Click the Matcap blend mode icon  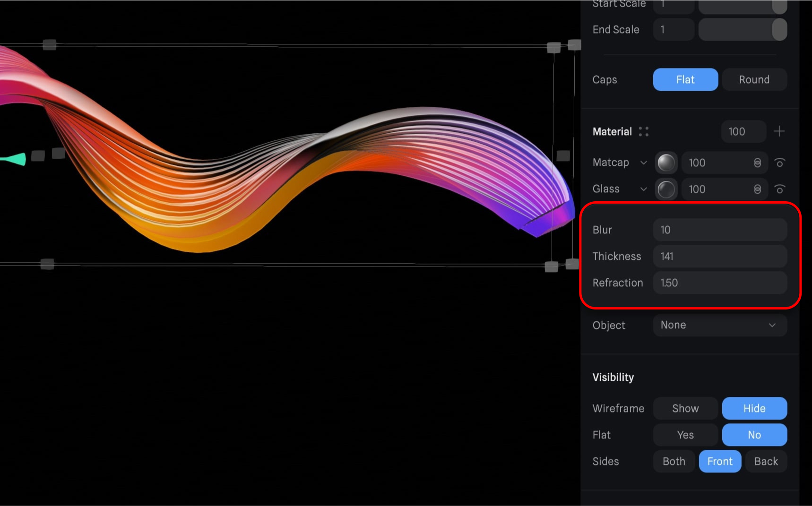point(757,163)
